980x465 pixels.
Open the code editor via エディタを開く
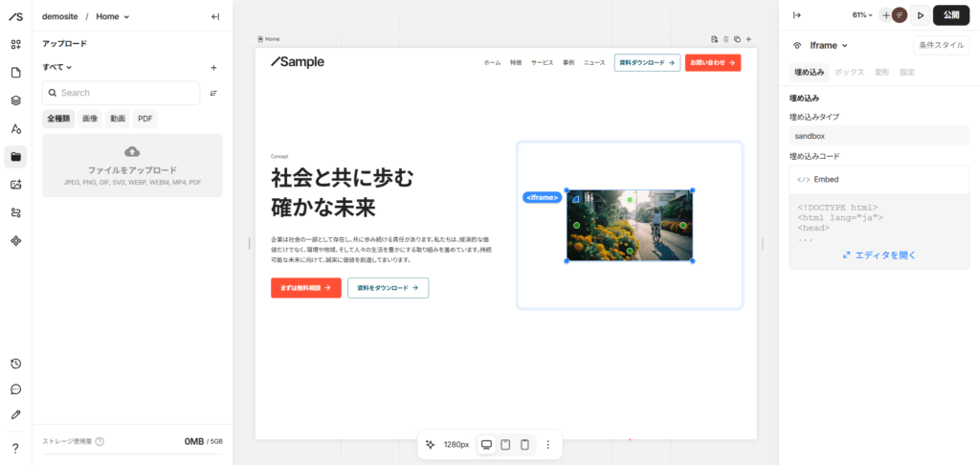[x=880, y=255]
